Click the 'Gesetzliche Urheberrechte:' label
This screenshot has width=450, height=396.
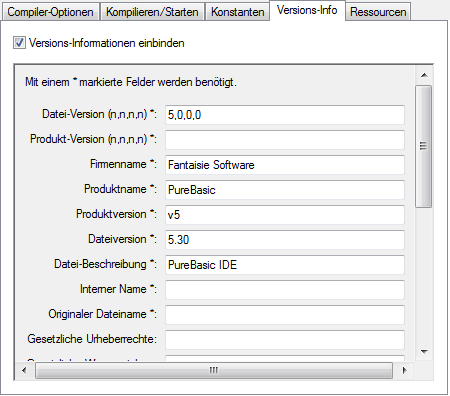click(x=92, y=339)
